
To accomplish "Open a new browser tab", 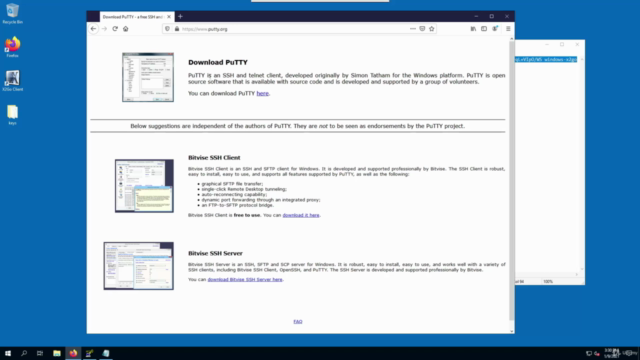I will 180,17.
